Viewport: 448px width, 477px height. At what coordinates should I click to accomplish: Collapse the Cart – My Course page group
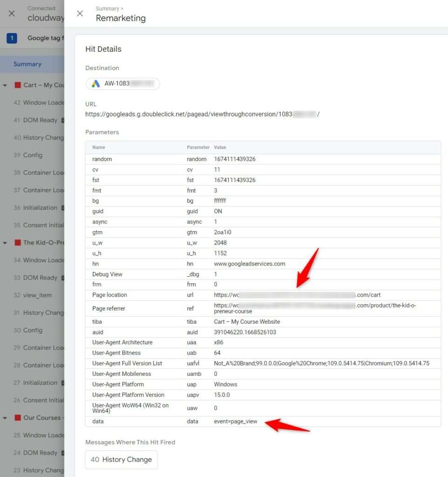click(5, 86)
